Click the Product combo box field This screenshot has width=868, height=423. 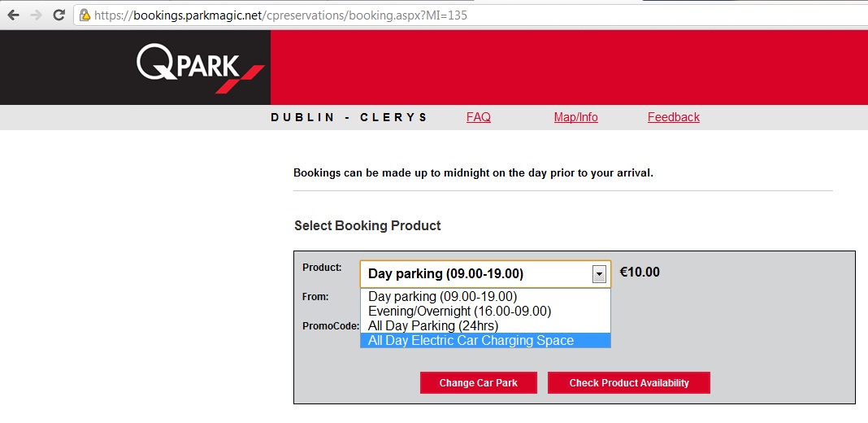(475, 274)
